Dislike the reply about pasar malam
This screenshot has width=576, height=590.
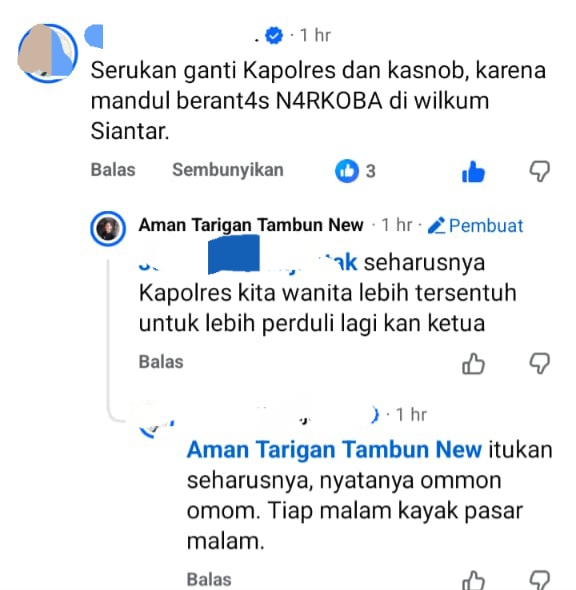tap(540, 580)
